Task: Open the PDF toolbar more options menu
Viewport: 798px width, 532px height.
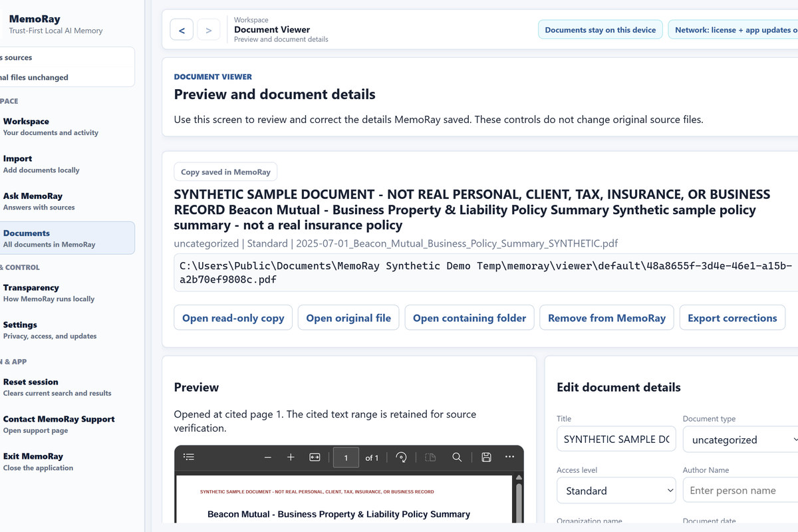Action: tap(509, 457)
